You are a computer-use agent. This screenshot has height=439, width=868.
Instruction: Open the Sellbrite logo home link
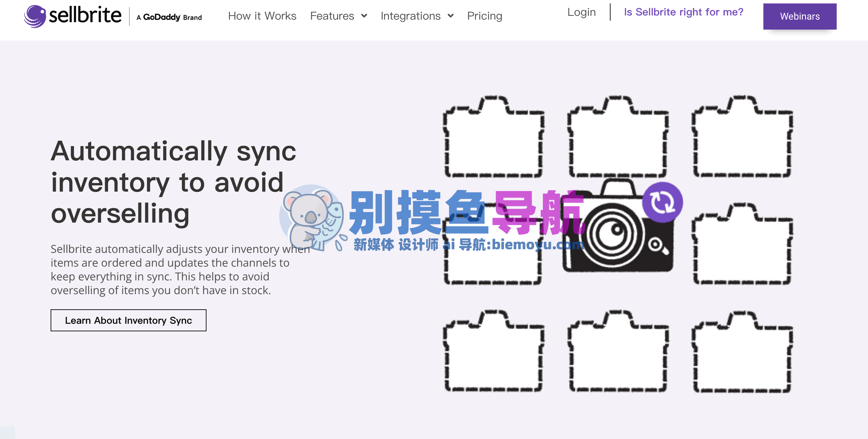point(73,16)
